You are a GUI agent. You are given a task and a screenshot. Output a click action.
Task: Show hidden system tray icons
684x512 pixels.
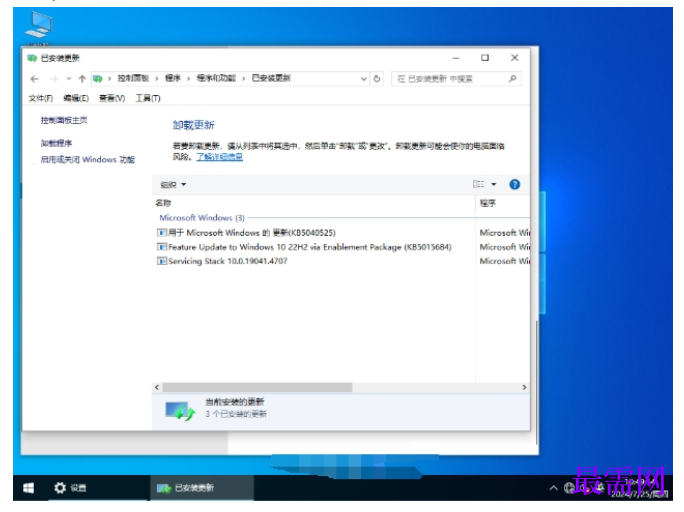(553, 488)
